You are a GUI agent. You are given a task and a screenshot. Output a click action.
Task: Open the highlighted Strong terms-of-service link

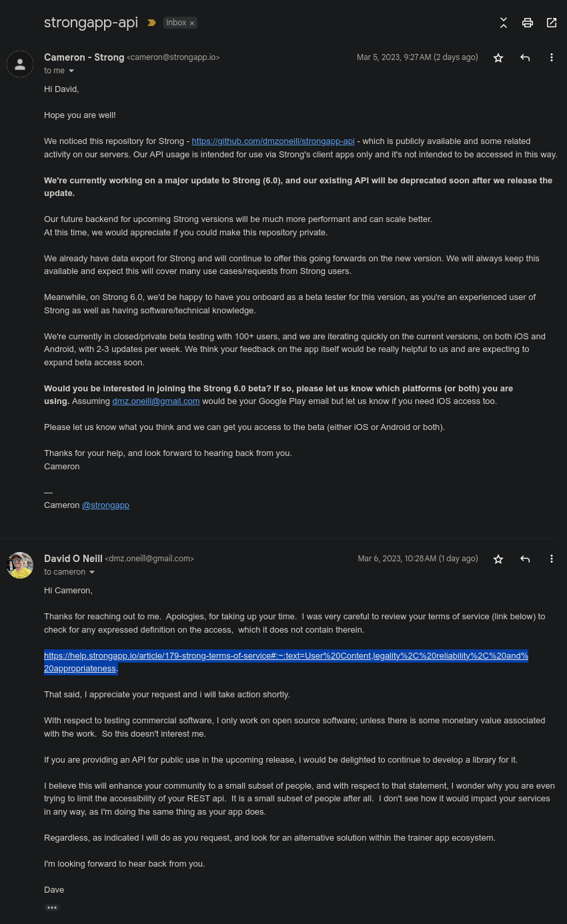tap(286, 656)
